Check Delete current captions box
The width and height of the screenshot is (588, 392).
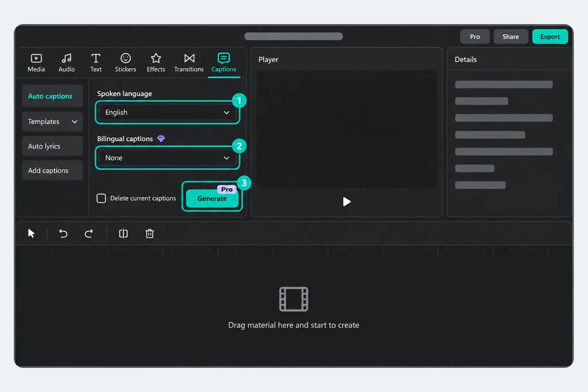click(101, 198)
